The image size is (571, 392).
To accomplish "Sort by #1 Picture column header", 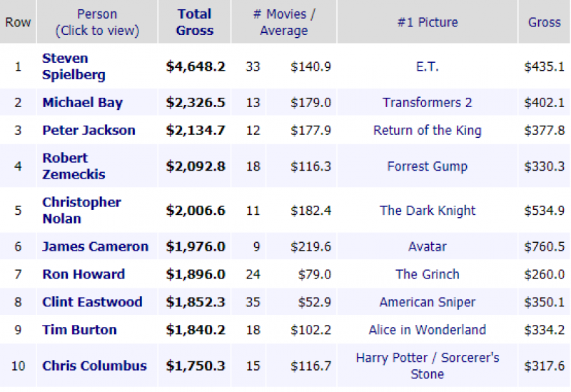I will pyautogui.click(x=428, y=22).
